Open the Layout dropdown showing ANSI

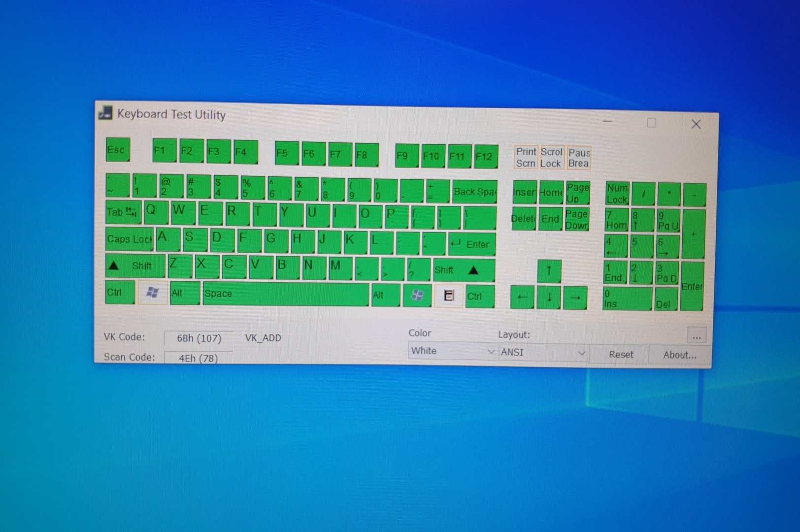pos(543,353)
